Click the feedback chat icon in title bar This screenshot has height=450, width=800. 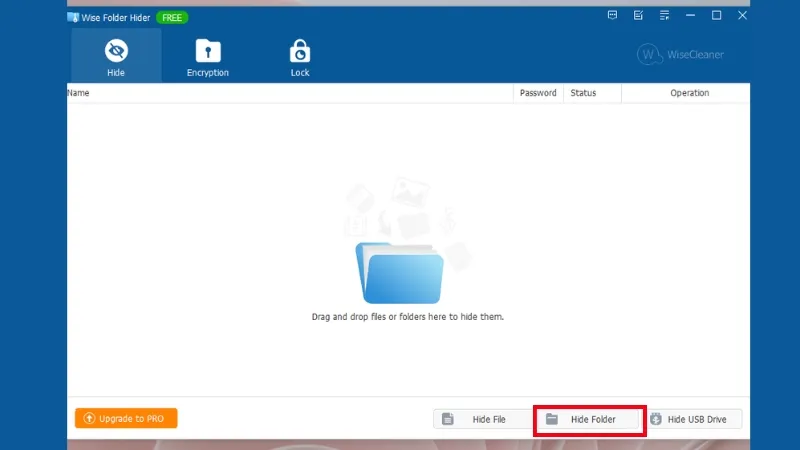click(x=612, y=15)
